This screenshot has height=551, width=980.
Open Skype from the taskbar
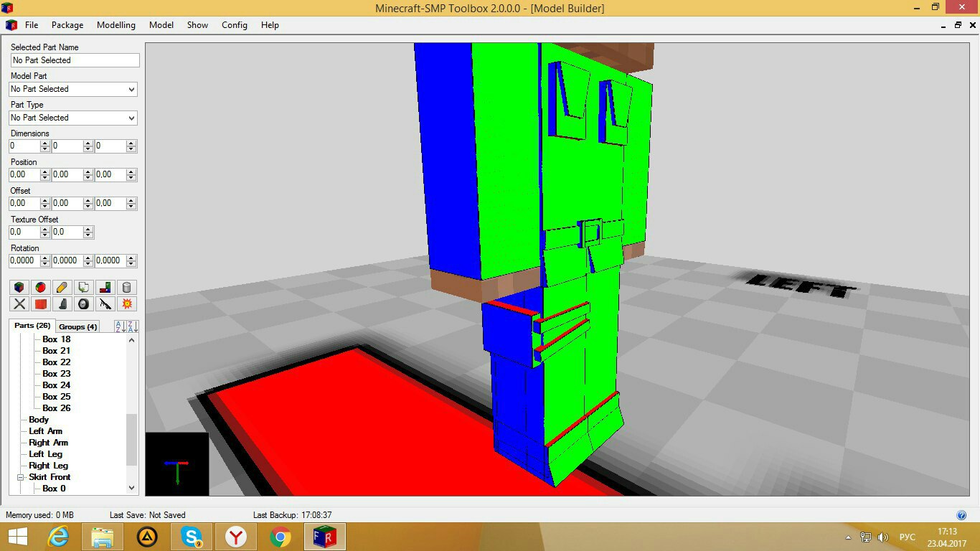[192, 537]
